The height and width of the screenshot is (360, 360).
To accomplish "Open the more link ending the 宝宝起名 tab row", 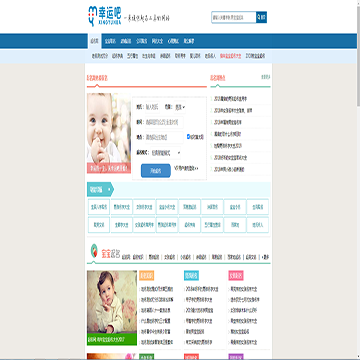I will 266,257.
